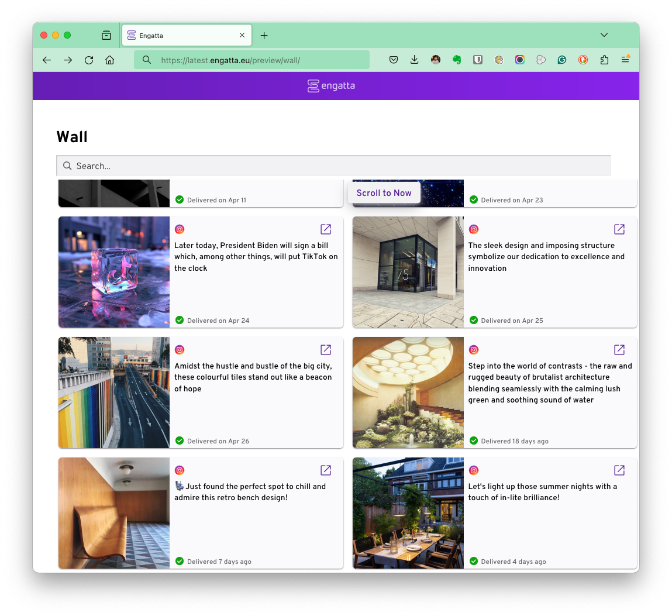This screenshot has width=672, height=616.
Task: Click Instagram icon on in-lite brilliance post
Action: (474, 470)
